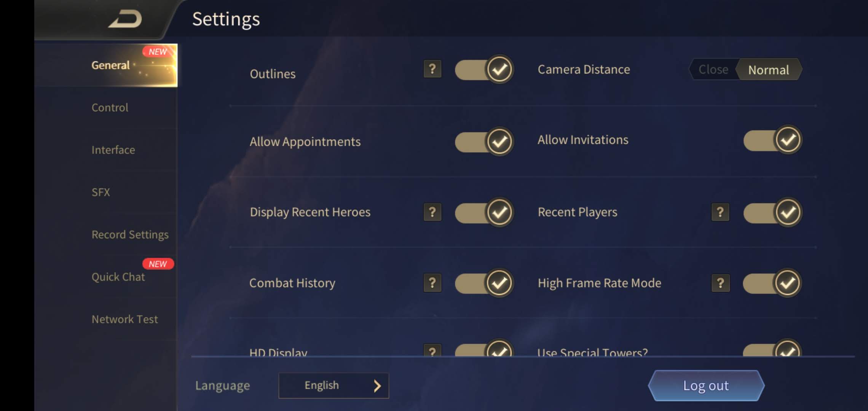
Task: Set Camera Distance to Close
Action: [713, 70]
